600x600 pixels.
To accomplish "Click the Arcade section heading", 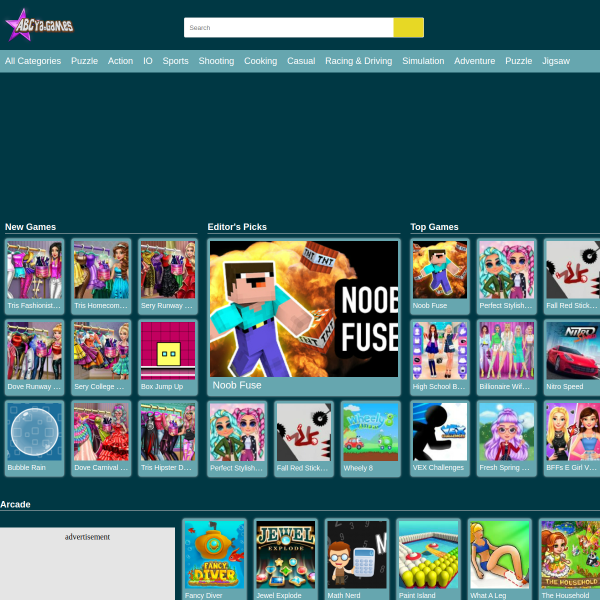I will click(x=15, y=504).
